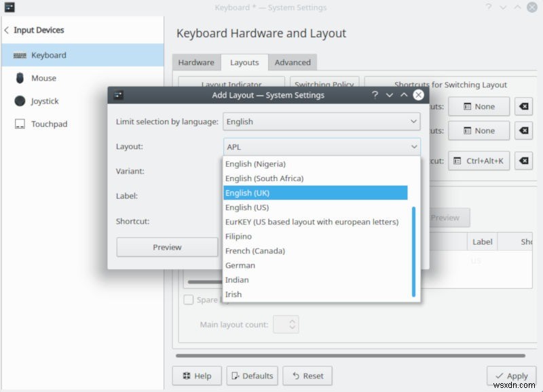
Task: Switch to the Hardware tab
Action: [197, 62]
